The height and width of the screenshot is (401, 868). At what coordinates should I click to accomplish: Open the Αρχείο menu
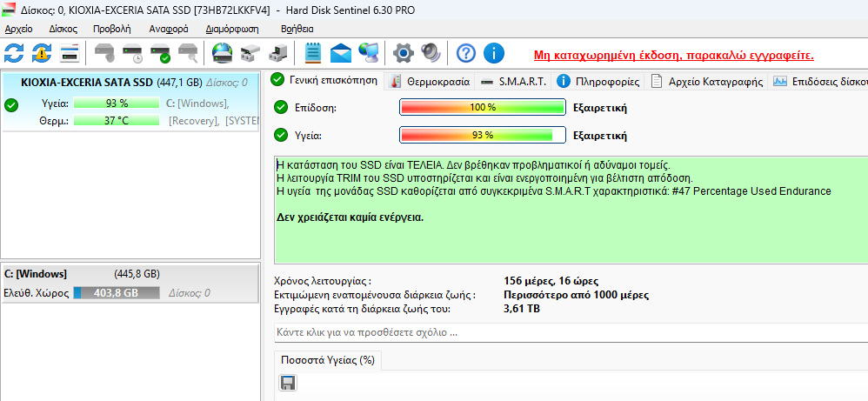click(18, 30)
